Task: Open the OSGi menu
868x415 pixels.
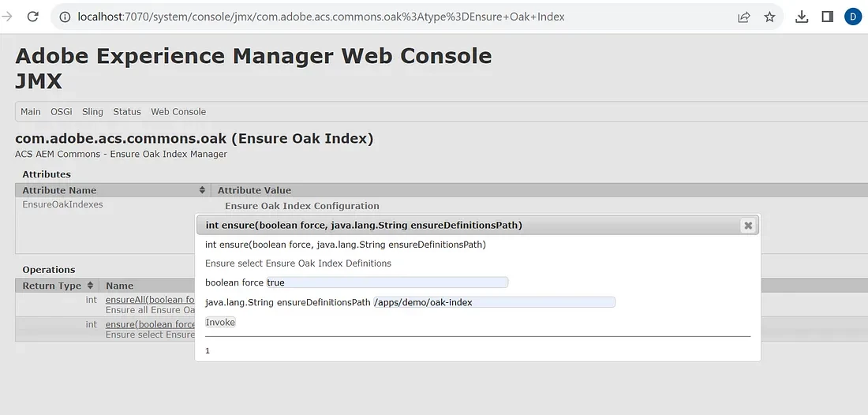Action: pyautogui.click(x=62, y=112)
